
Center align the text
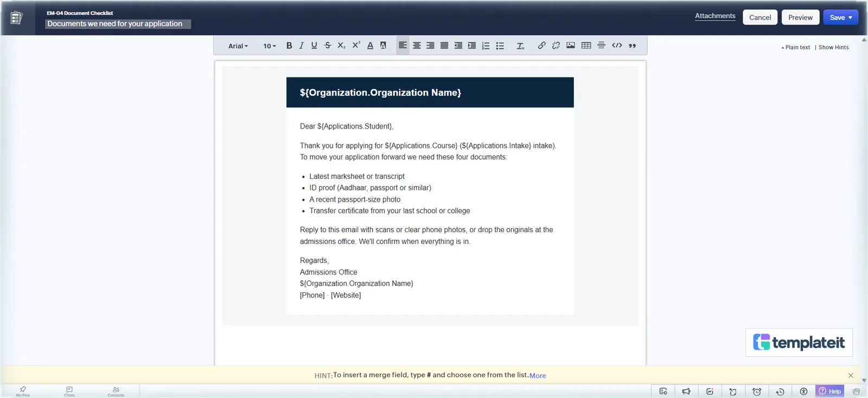pyautogui.click(x=417, y=46)
